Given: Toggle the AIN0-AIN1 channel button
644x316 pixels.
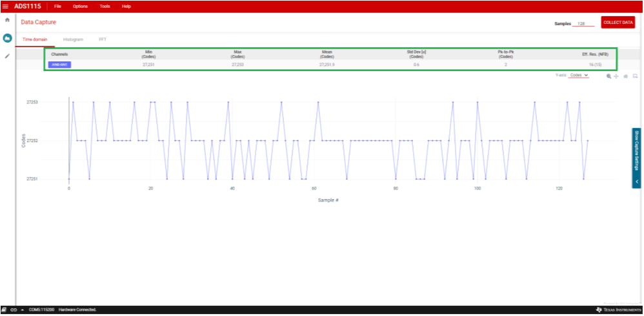Looking at the screenshot, I should coord(59,65).
